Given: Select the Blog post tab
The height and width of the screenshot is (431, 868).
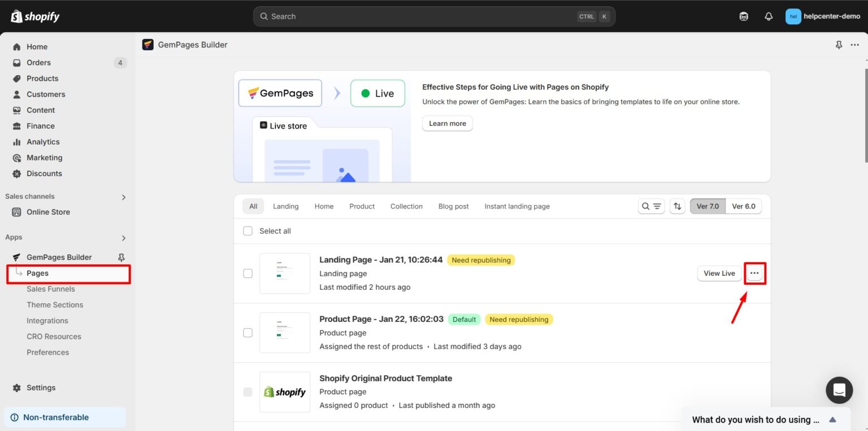Looking at the screenshot, I should click(453, 206).
